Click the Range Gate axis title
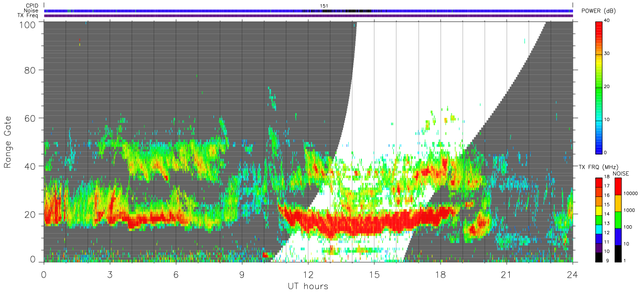The image size is (644, 297). pyautogui.click(x=8, y=142)
